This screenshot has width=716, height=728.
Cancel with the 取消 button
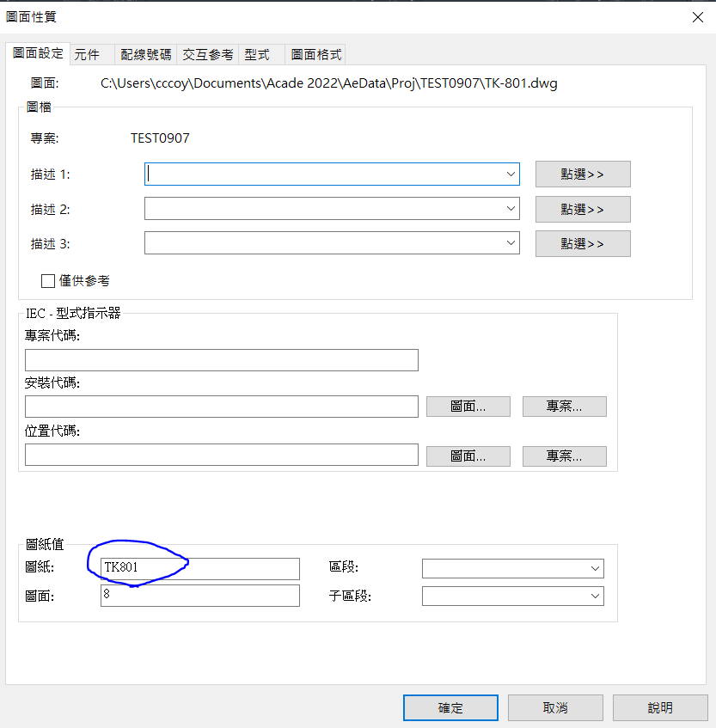coord(555,707)
